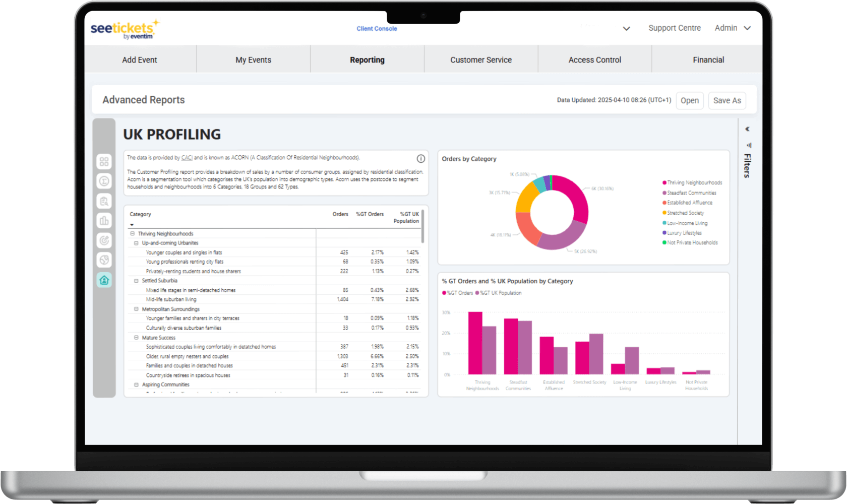Collapse the Thriving Neighbourhoods category row
Screen dimensions: 847x504
(x=133, y=234)
